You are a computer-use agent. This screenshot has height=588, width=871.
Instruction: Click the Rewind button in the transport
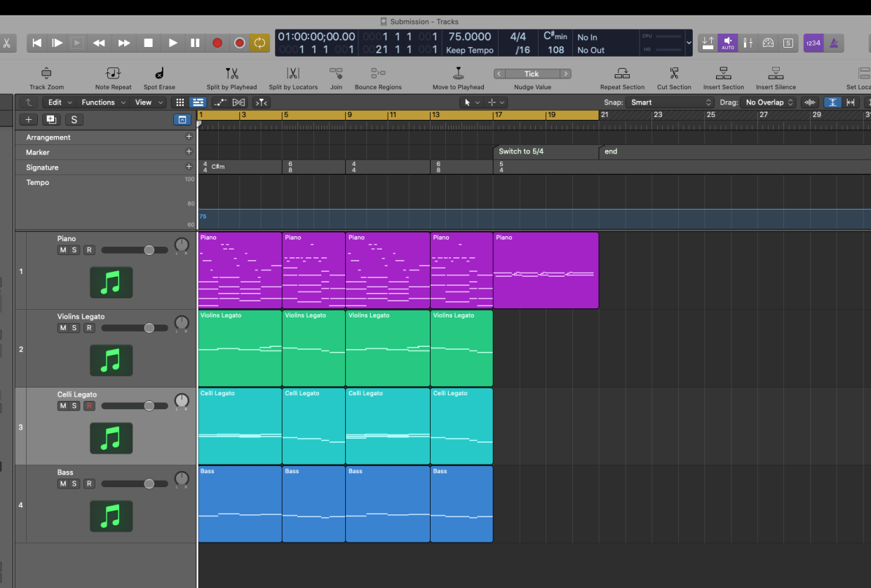pyautogui.click(x=99, y=43)
